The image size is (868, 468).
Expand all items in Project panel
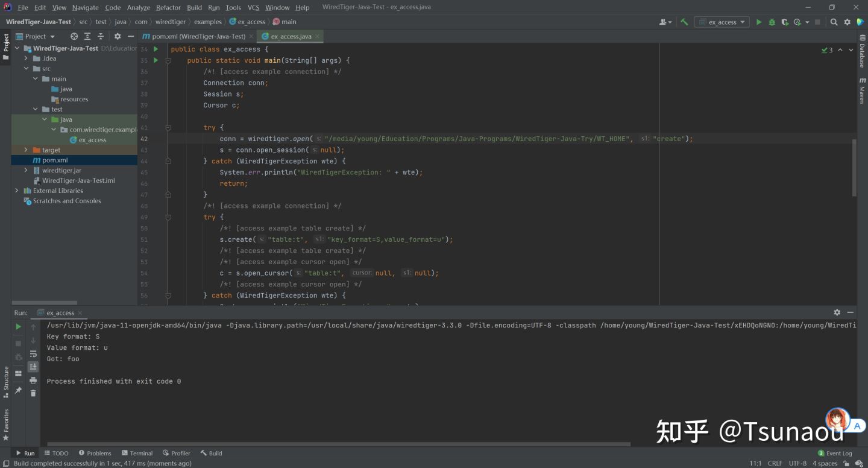click(87, 36)
